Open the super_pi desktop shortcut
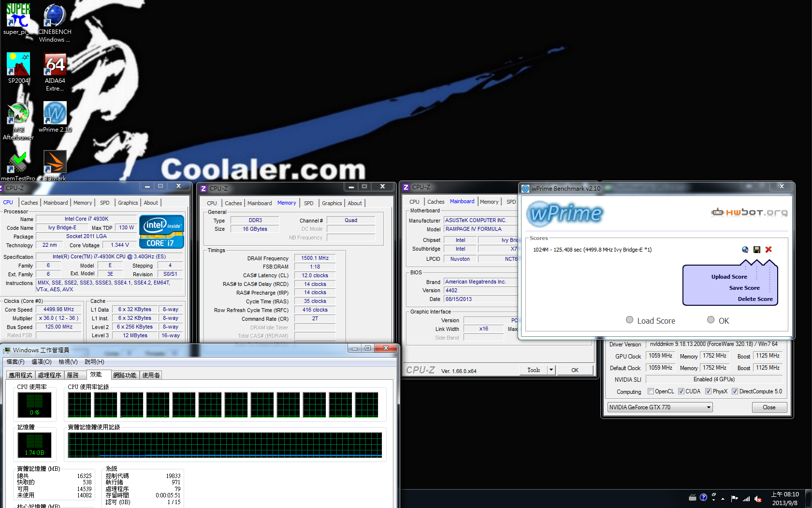This screenshot has height=508, width=812. [18, 19]
